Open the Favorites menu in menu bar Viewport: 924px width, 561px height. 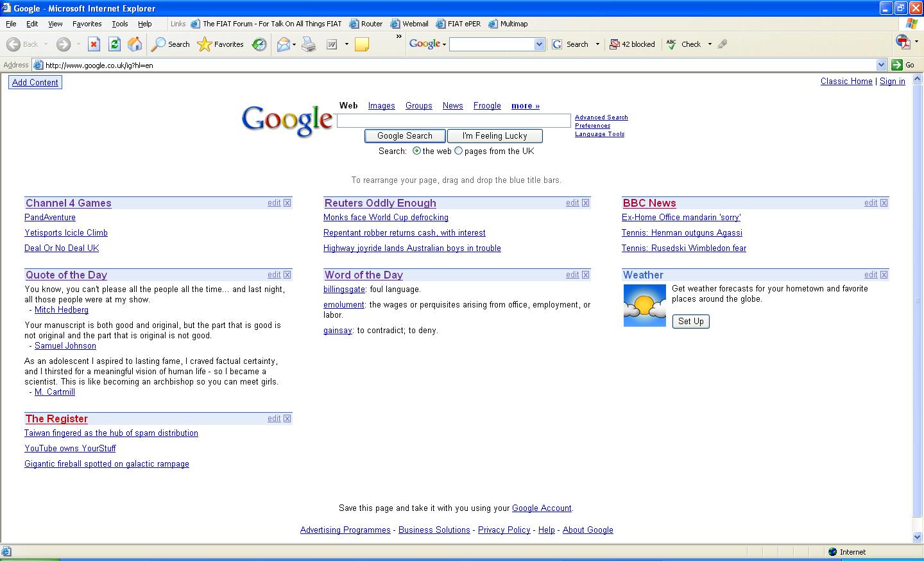(x=87, y=24)
